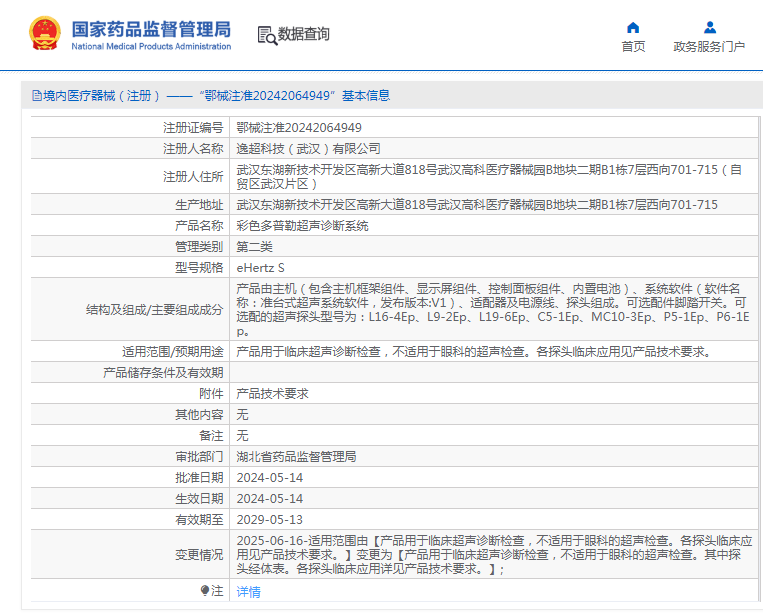Screen dimensions: 763x615
Task: Select 逸超科技（武汉）有限公司 text
Action: click(x=308, y=149)
